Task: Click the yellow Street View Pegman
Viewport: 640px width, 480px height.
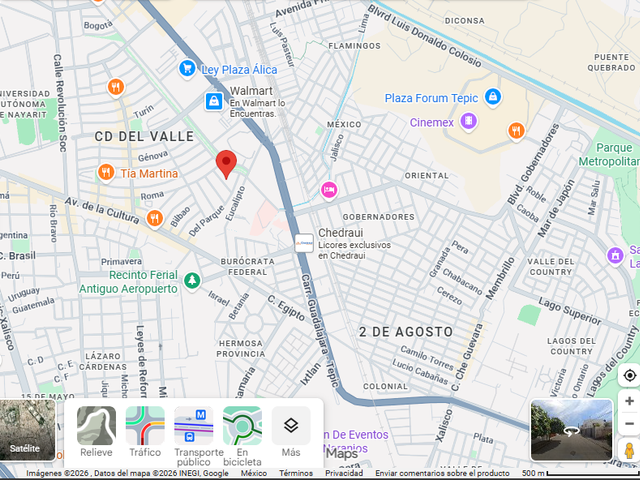Action: (x=629, y=450)
